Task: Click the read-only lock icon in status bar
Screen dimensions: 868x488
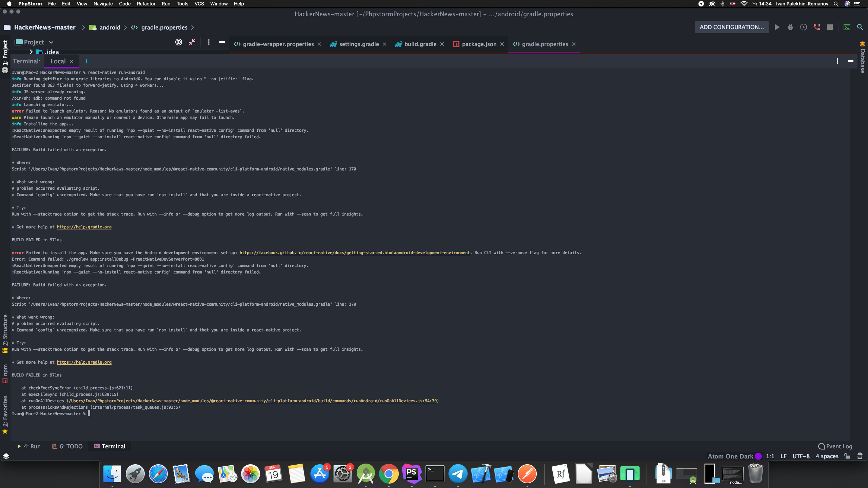Action: [847, 456]
